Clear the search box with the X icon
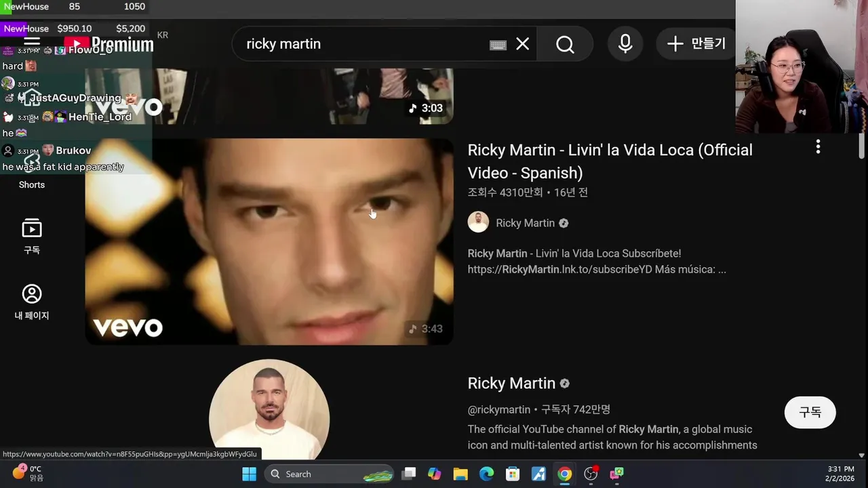868x488 pixels. coord(522,44)
